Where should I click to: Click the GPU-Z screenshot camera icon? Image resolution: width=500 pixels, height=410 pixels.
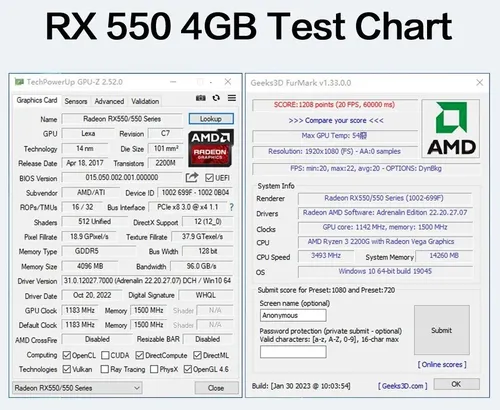coord(200,98)
